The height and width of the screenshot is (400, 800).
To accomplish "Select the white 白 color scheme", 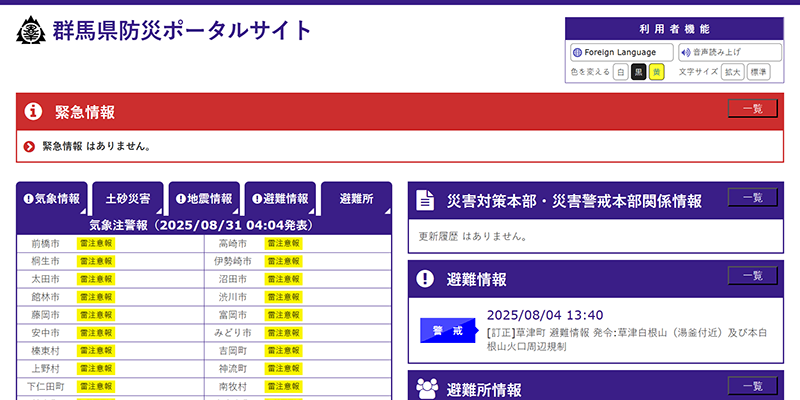I will coord(620,72).
